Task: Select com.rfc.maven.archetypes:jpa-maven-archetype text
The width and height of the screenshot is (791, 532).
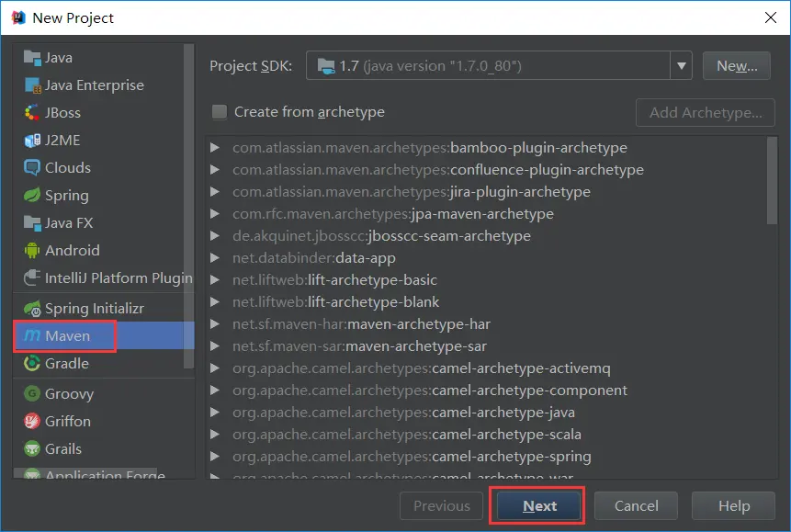Action: 393,213
